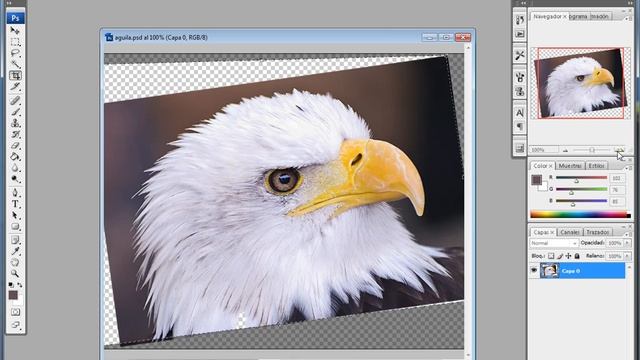Open the Paragraph panel icon
The image size is (640, 360).
point(520,127)
